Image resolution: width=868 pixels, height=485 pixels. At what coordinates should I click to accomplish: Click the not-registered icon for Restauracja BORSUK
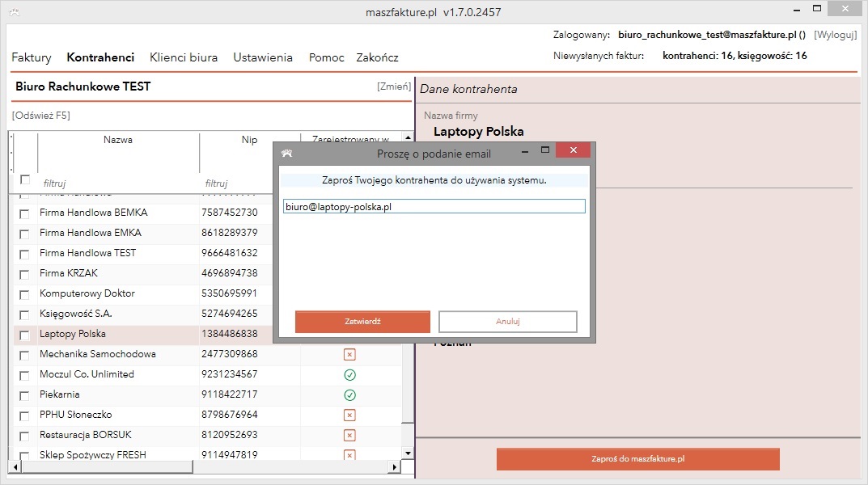(349, 435)
